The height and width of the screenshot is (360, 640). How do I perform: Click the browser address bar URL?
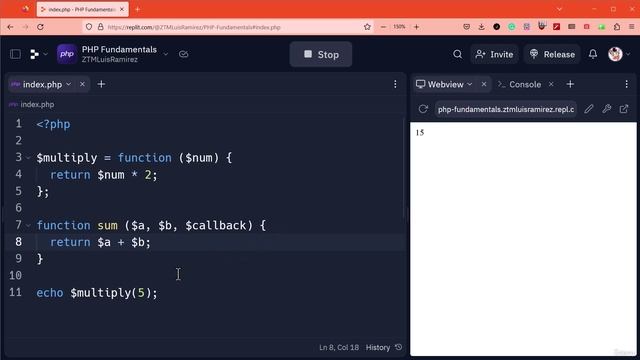194,27
